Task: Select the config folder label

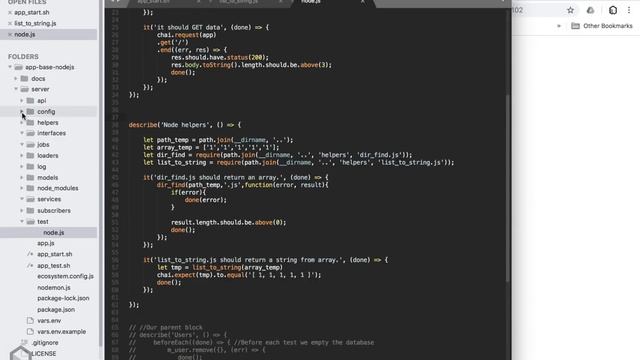Action: coord(46,111)
